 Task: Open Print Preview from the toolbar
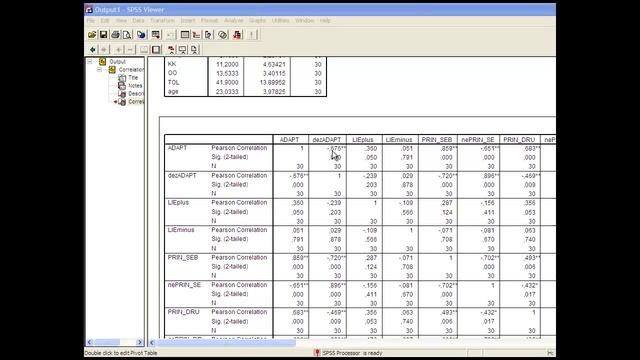(x=127, y=35)
